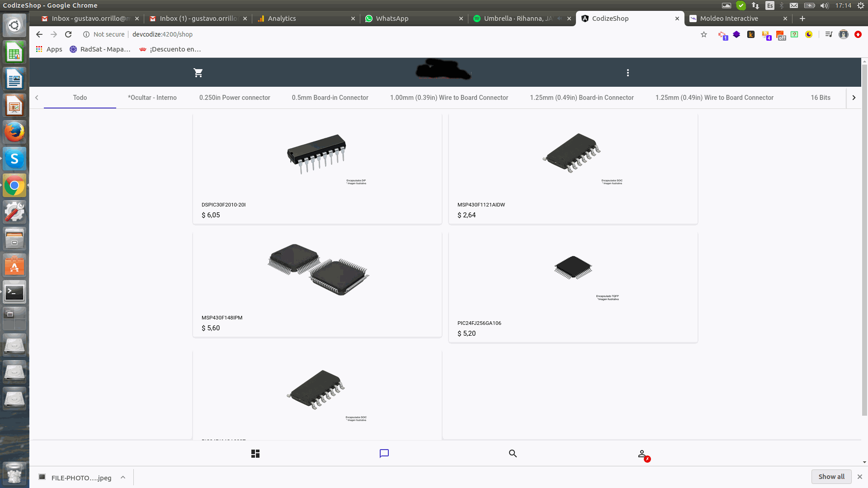Click the $ 6,05 price text
Image resolution: width=868 pixels, height=488 pixels.
211,215
